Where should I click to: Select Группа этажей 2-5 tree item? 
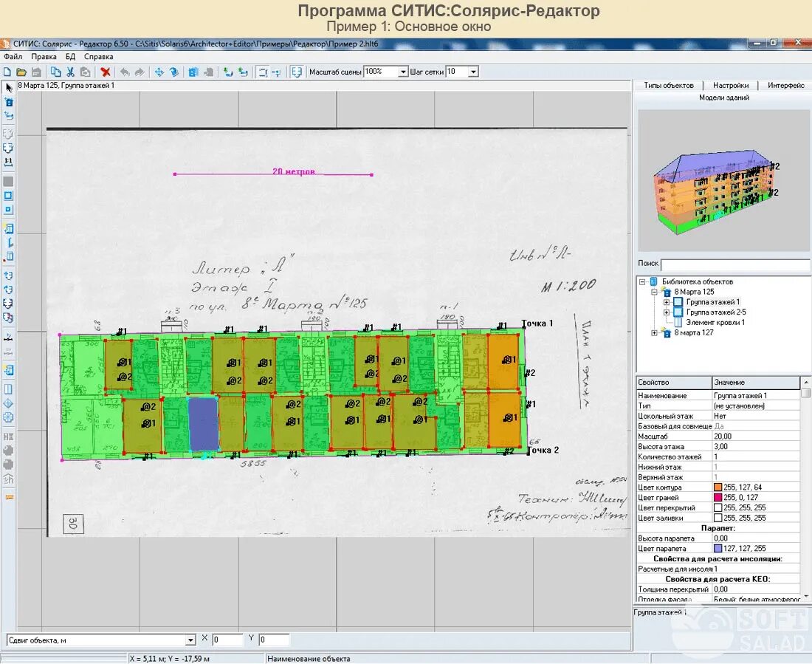point(716,312)
